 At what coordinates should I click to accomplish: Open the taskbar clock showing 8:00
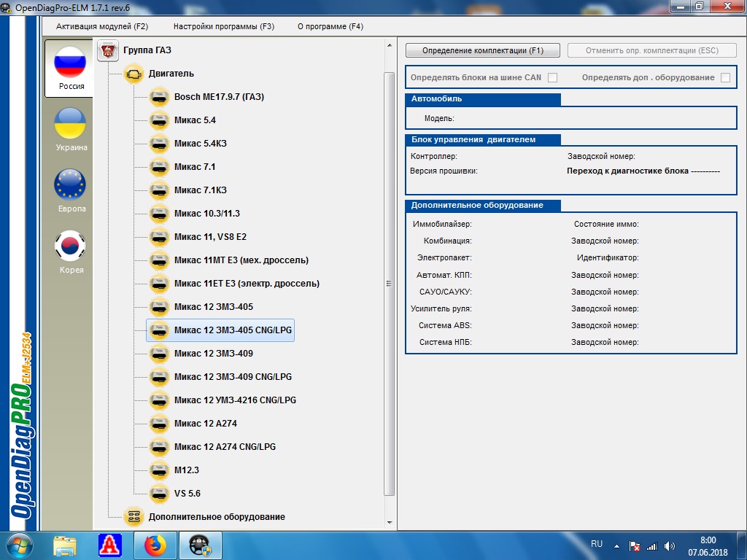pos(708,546)
